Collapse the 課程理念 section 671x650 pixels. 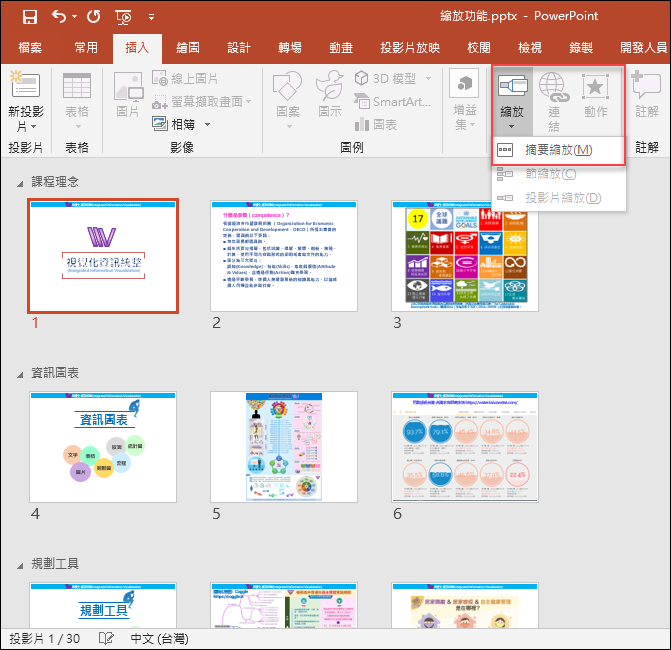pyautogui.click(x=20, y=184)
